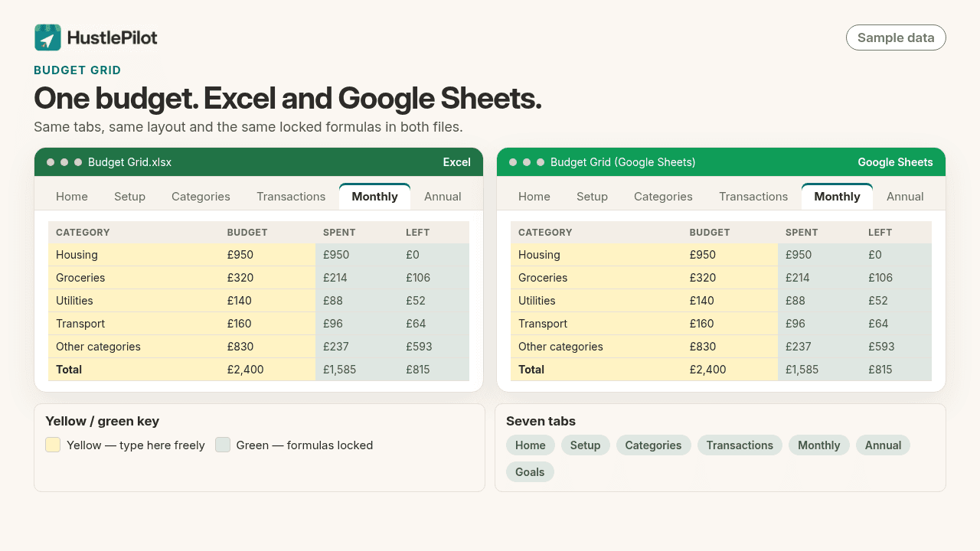The width and height of the screenshot is (980, 551).
Task: Click the Left column header in Google Sheets window
Action: pos(897,233)
